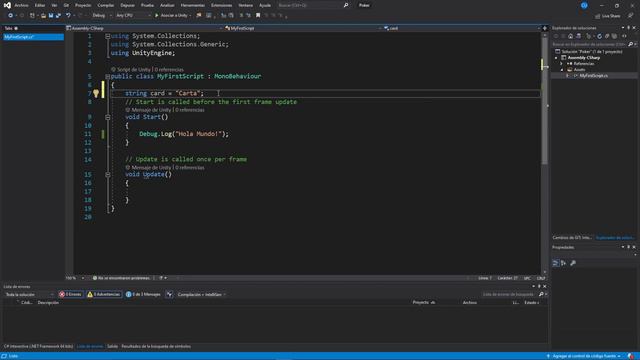Collapse the Start method block at line 9
Image resolution: width=640 pixels, height=360 pixels.
[108, 117]
